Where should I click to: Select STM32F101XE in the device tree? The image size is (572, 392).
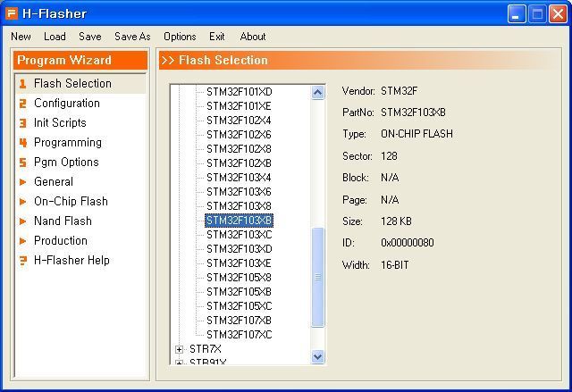239,106
